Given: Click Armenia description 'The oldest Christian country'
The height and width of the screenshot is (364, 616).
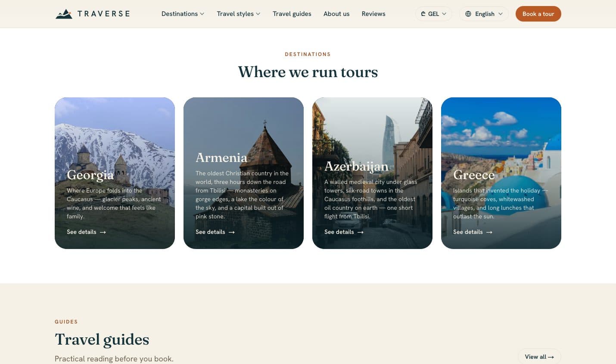Looking at the screenshot, I should click(x=242, y=195).
